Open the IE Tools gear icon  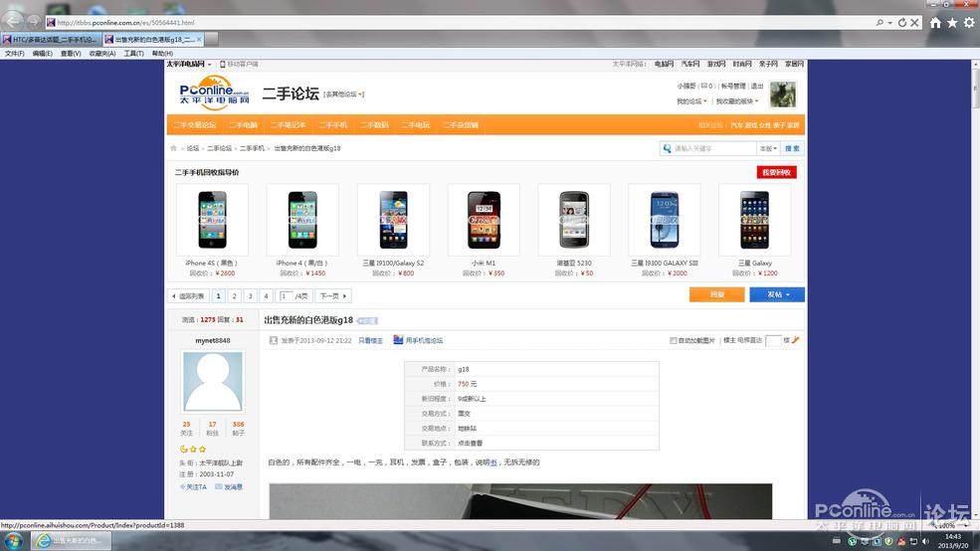[x=969, y=23]
